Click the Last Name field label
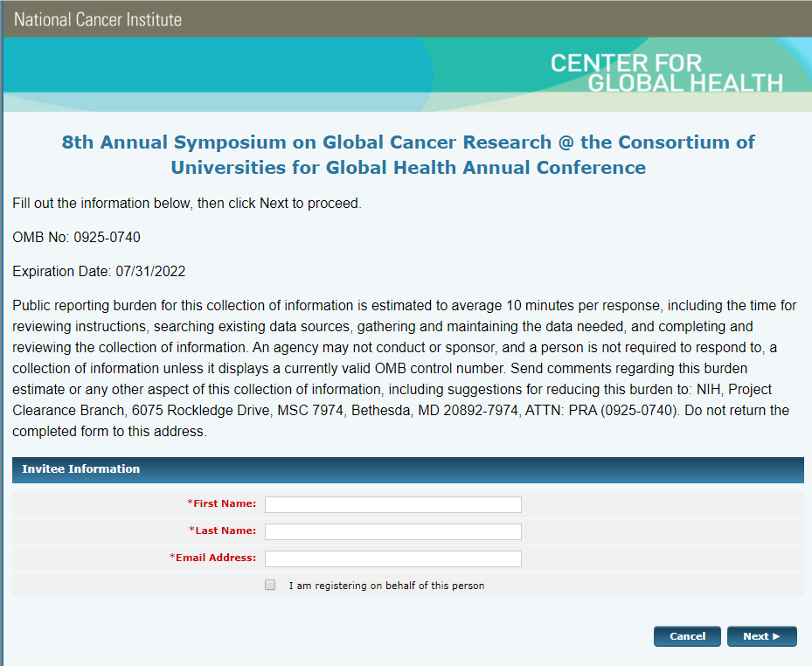The width and height of the screenshot is (812, 666). 225,531
